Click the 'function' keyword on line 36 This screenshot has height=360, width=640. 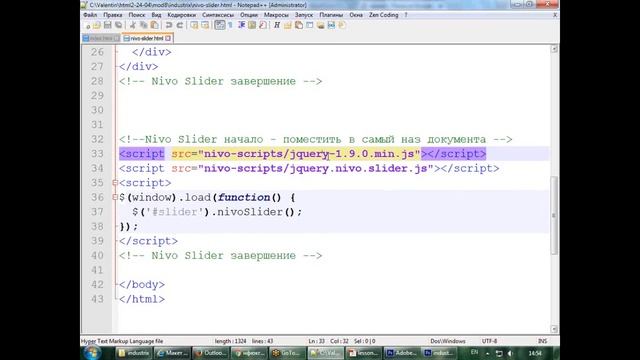click(x=244, y=198)
